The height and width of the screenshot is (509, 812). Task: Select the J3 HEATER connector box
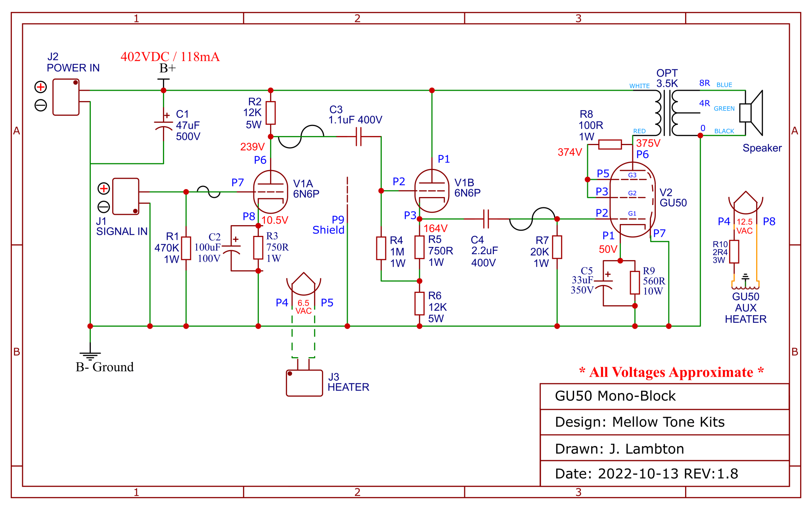pos(304,383)
